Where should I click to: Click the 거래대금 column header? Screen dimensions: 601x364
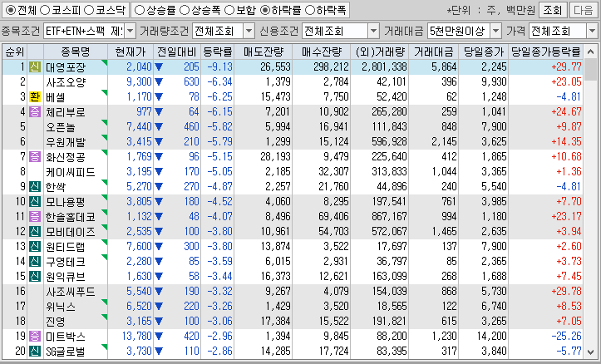[x=434, y=52]
